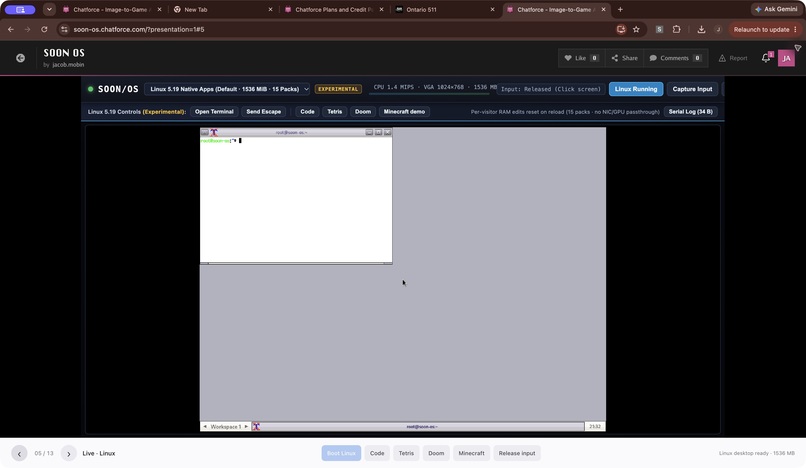The width and height of the screenshot is (806, 468).
Task: Click the EXPERIMENTAL badge
Action: point(338,89)
